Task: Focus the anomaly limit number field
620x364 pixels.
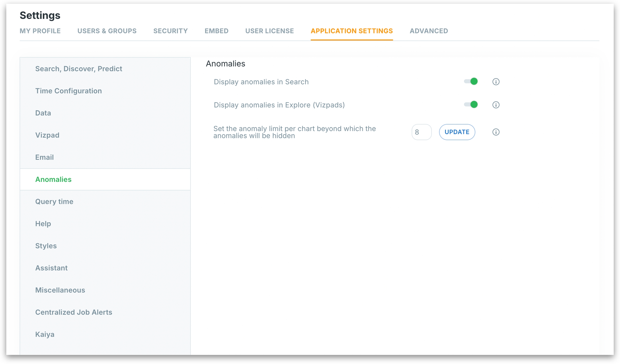Action: [x=421, y=132]
